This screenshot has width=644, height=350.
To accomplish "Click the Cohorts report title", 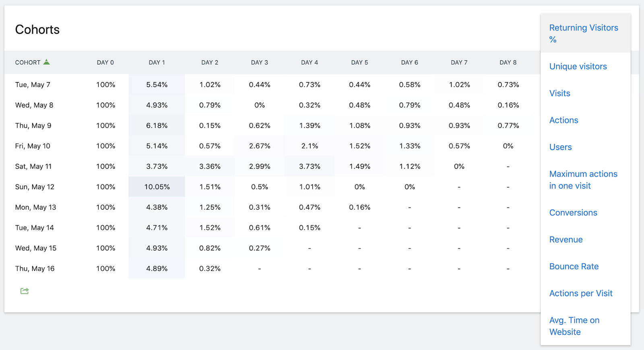I will tap(37, 29).
